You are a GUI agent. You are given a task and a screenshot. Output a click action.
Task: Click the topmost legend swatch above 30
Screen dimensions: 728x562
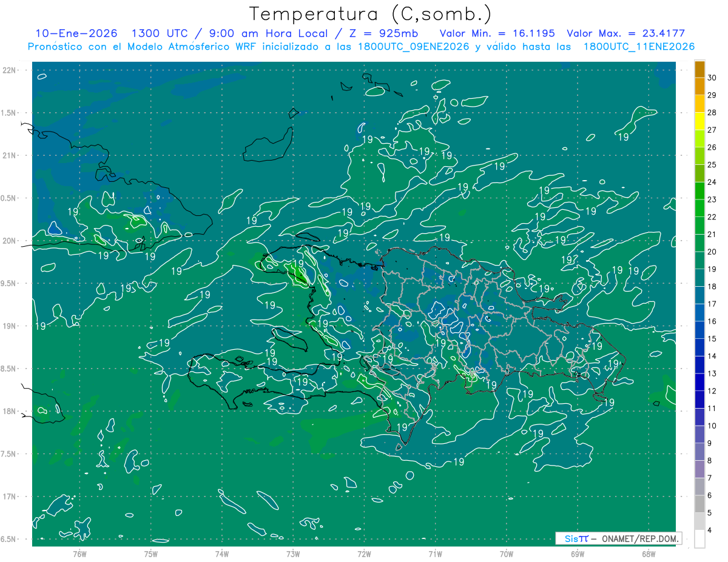[x=699, y=70]
